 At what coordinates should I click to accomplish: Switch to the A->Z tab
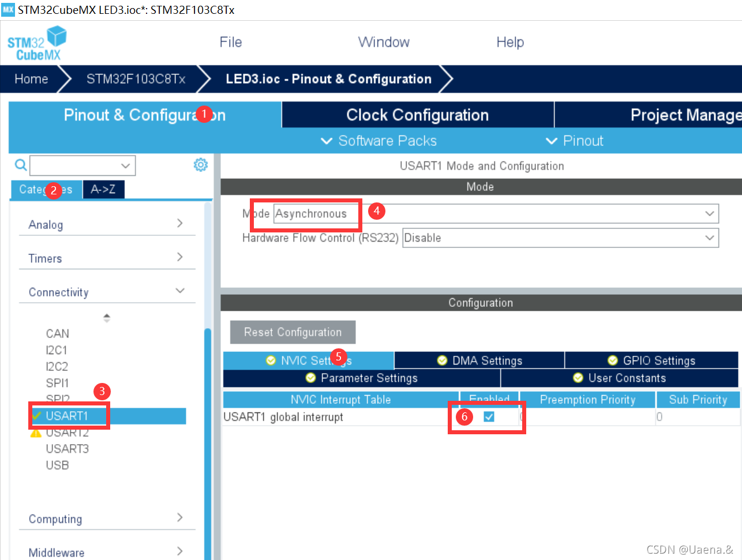(103, 189)
